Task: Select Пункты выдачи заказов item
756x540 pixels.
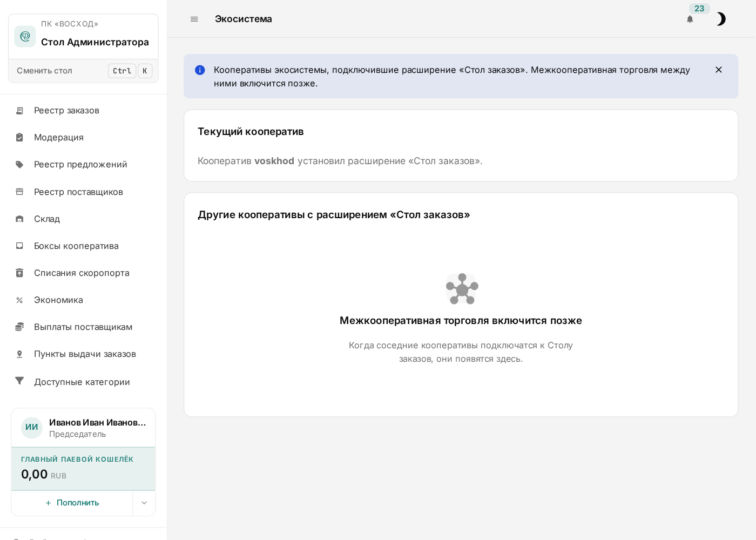Action: pyautogui.click(x=83, y=354)
